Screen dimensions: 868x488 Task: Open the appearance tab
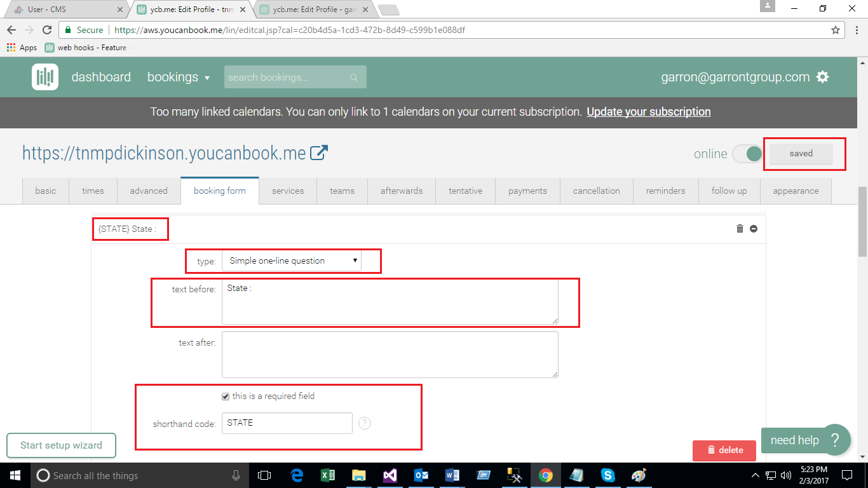(x=796, y=191)
